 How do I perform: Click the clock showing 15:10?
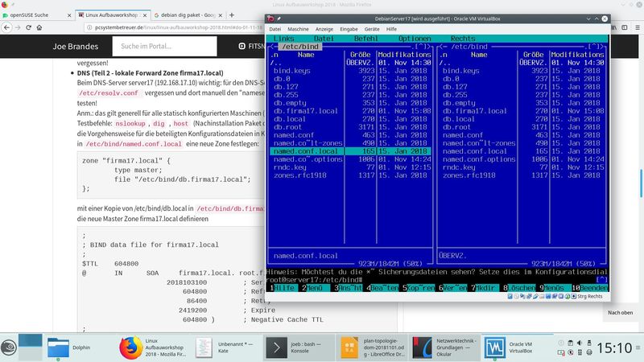[614, 348]
